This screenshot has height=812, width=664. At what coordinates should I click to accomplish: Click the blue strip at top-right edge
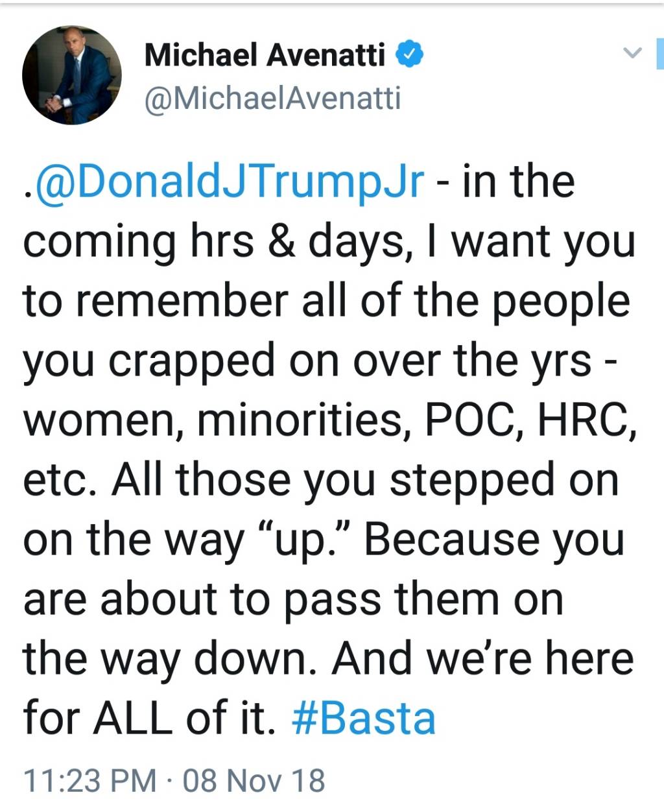point(660,53)
